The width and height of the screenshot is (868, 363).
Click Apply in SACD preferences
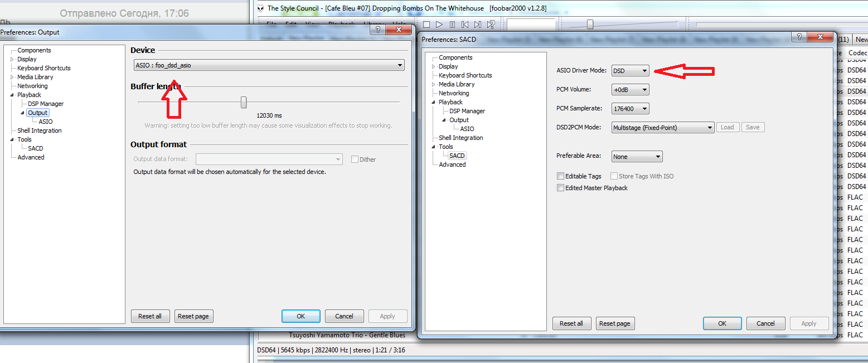click(x=809, y=323)
